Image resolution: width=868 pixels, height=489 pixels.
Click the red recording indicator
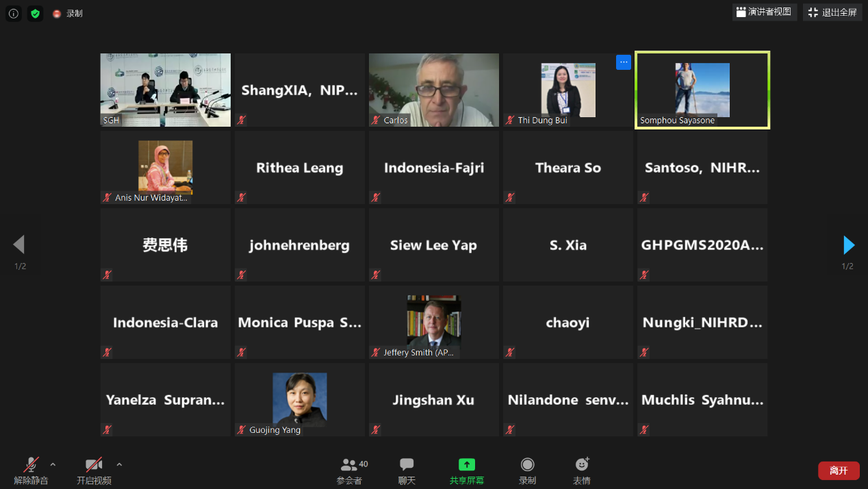click(58, 14)
